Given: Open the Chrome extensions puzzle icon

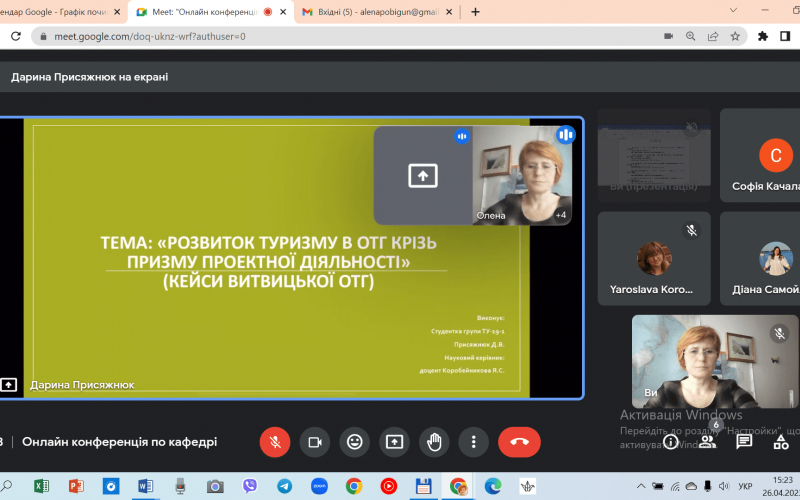Looking at the screenshot, I should 763,36.
